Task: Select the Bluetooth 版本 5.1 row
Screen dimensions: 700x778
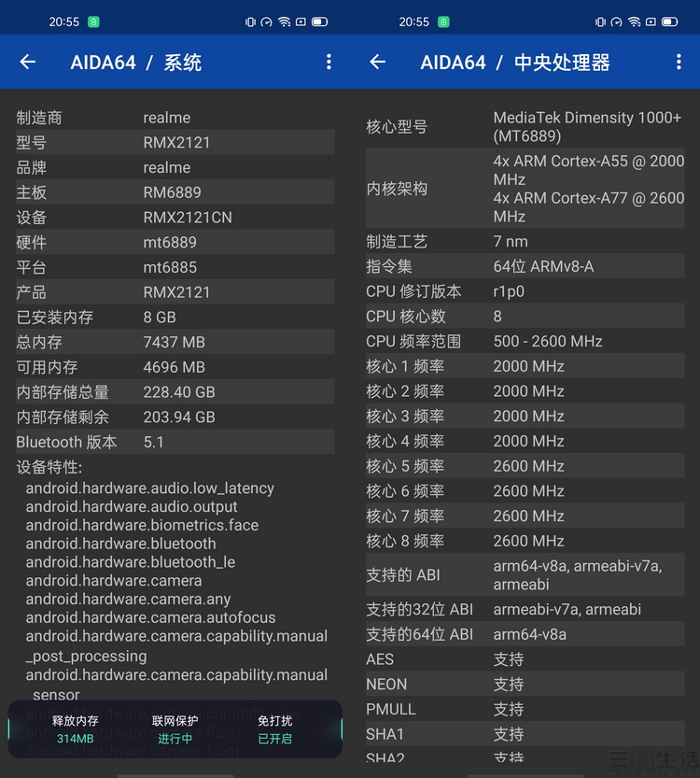Action: tap(175, 442)
